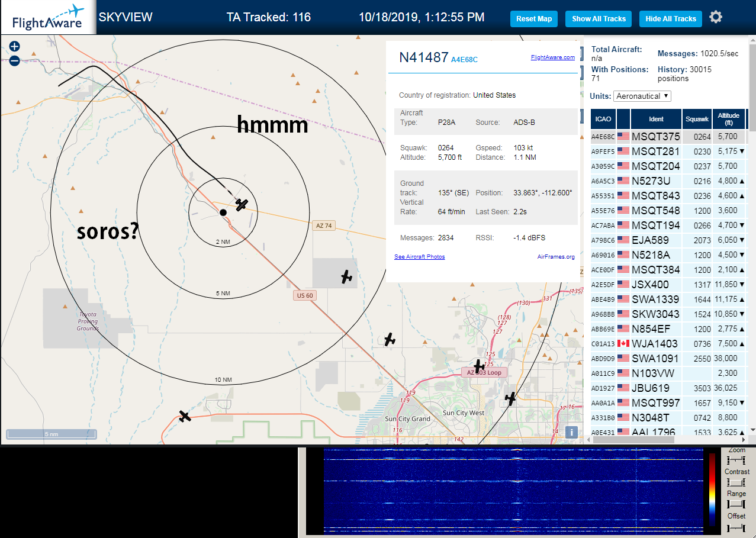
Task: Select the aircraft icon beside AZ 303 Loop label
Action: click(x=479, y=366)
